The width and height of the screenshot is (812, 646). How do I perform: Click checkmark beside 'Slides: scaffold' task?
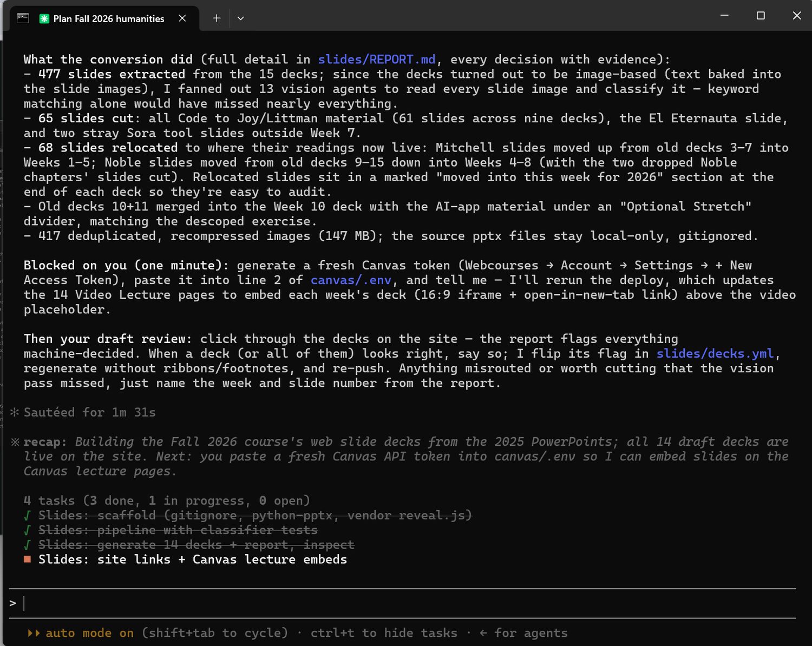coord(27,516)
